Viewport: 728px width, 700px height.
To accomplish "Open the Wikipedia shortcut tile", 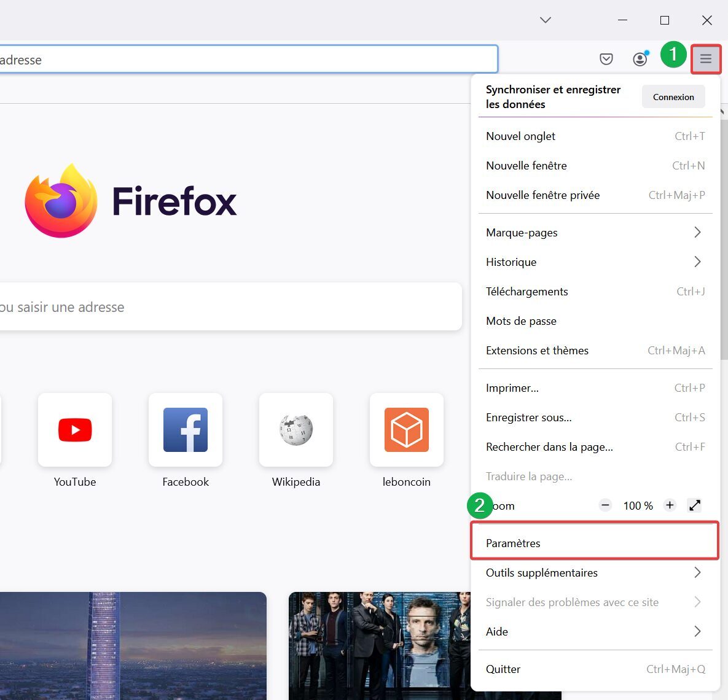I will [x=296, y=430].
